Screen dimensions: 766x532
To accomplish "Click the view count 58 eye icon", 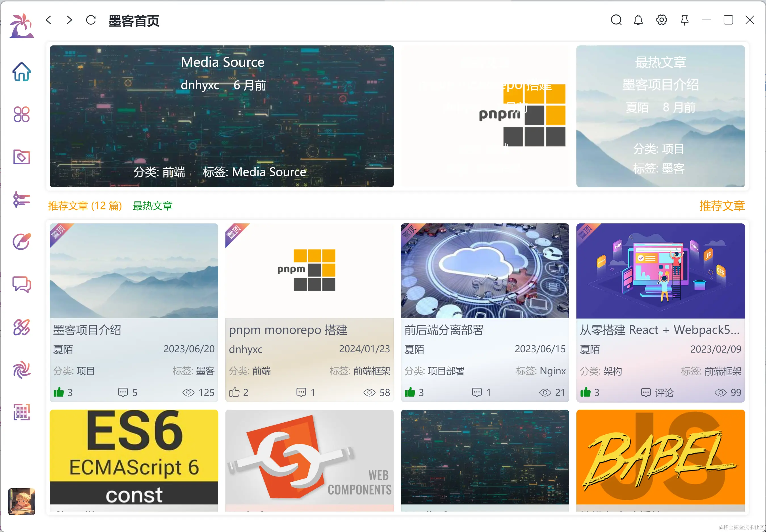I will (x=369, y=393).
